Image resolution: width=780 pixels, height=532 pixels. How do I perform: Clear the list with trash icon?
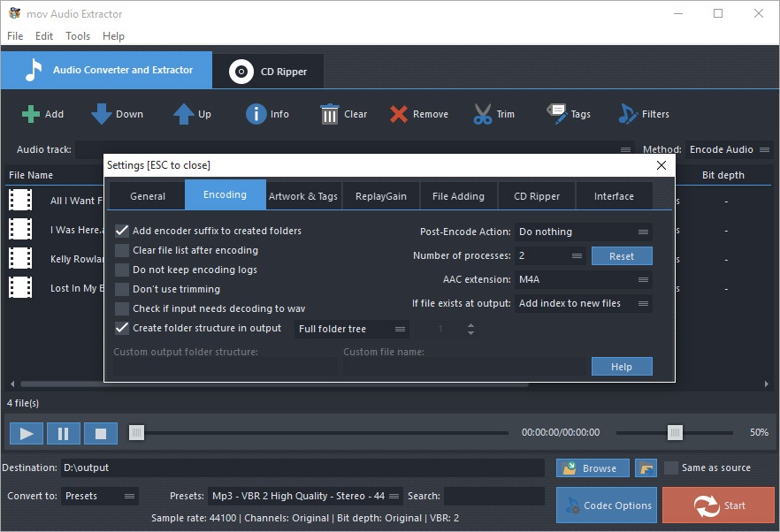(x=329, y=114)
